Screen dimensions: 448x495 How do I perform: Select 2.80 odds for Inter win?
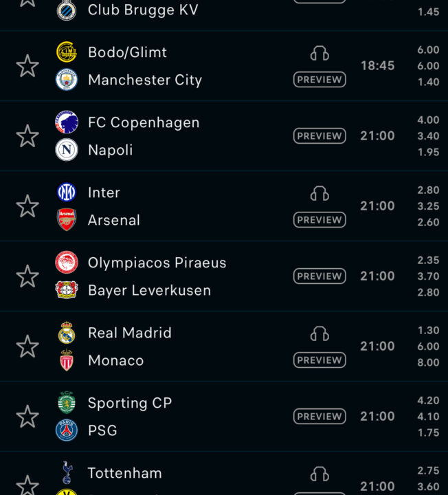428,190
